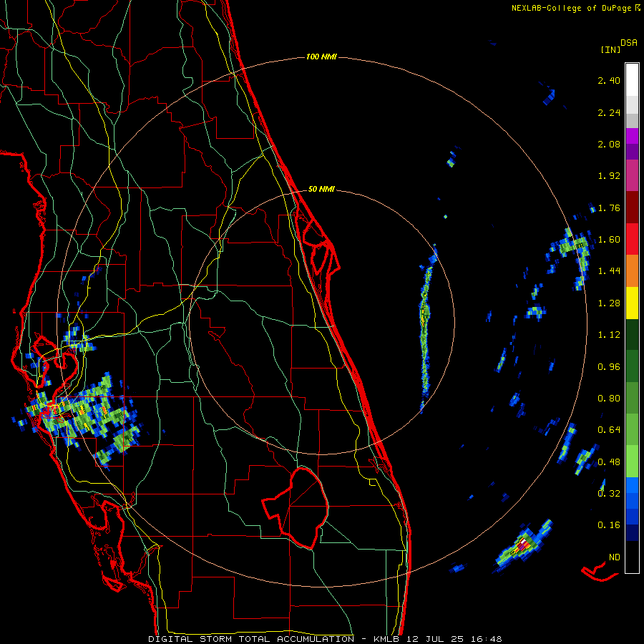Click the [IN] units label
The image size is (644, 644).
tap(611, 49)
